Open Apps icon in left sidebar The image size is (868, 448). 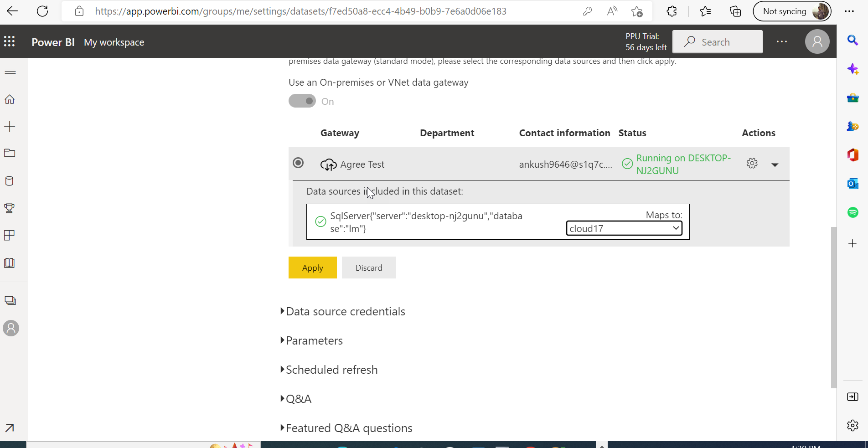10,235
